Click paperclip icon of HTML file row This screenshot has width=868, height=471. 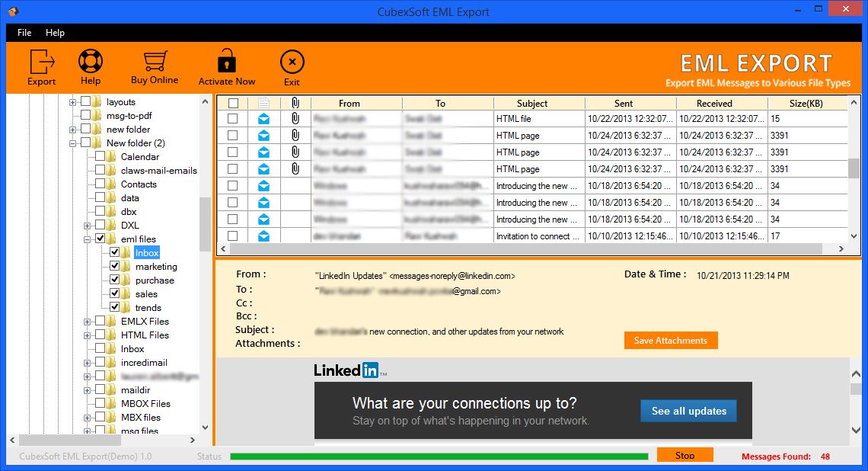(295, 119)
